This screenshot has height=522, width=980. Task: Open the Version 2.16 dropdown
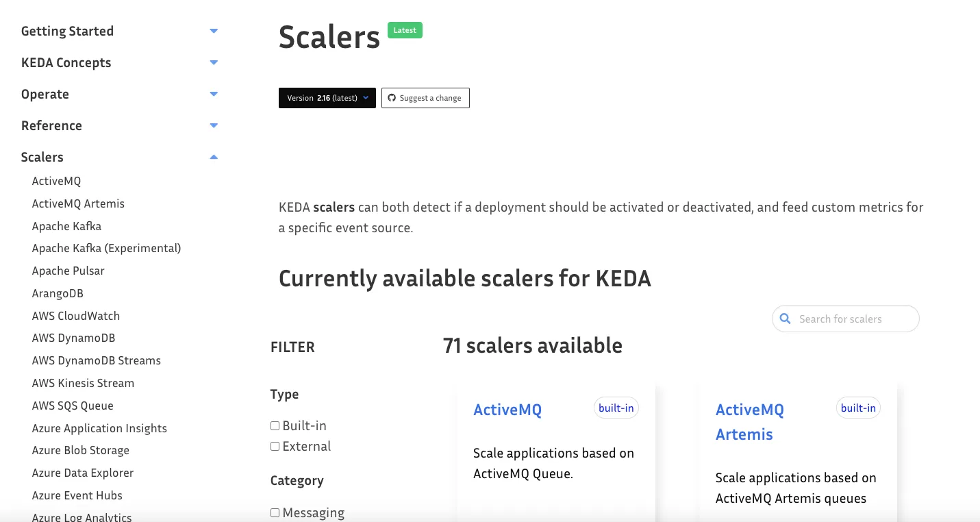point(327,98)
